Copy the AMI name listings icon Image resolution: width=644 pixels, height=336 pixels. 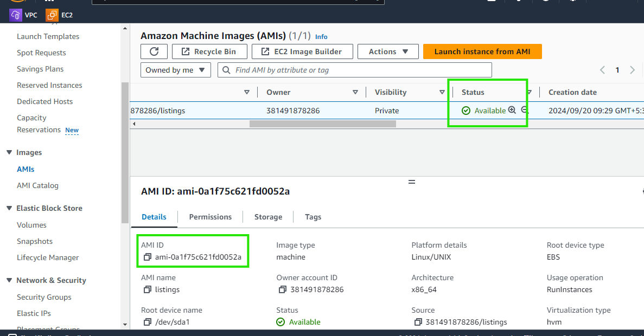(148, 289)
